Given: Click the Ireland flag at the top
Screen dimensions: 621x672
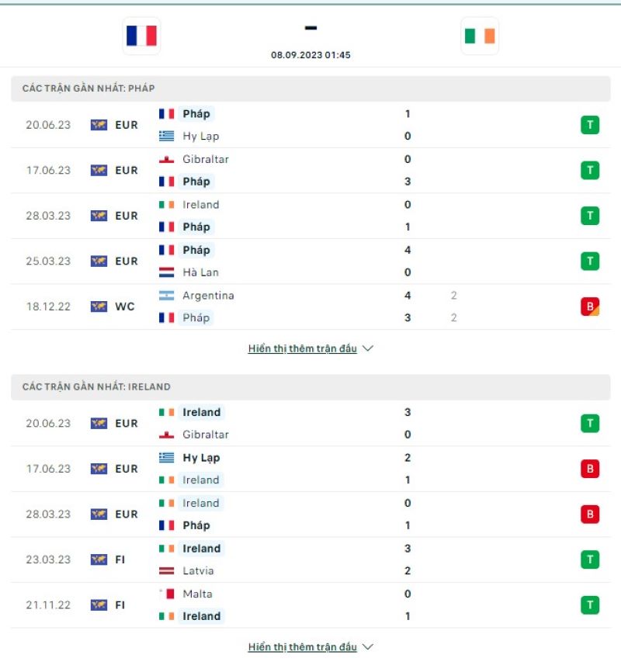Looking at the screenshot, I should click(479, 35).
